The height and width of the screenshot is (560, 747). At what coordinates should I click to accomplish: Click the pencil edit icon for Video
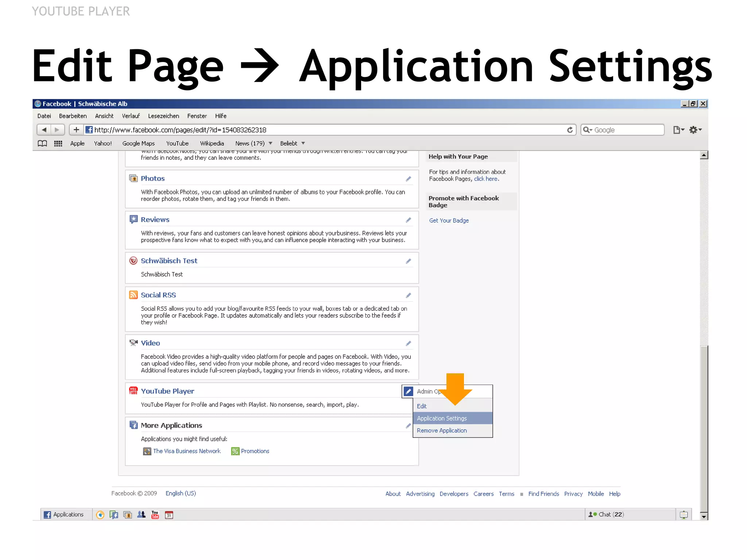(x=408, y=343)
